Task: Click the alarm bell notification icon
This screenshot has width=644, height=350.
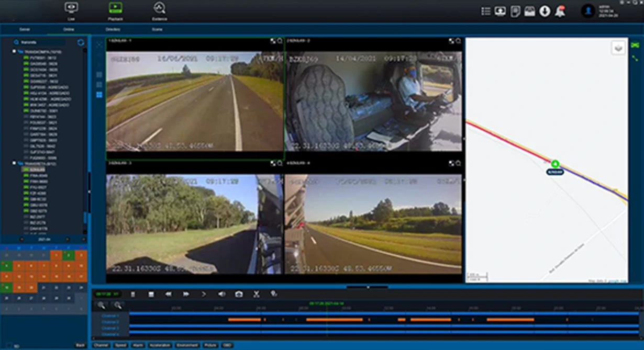Action: [x=560, y=12]
